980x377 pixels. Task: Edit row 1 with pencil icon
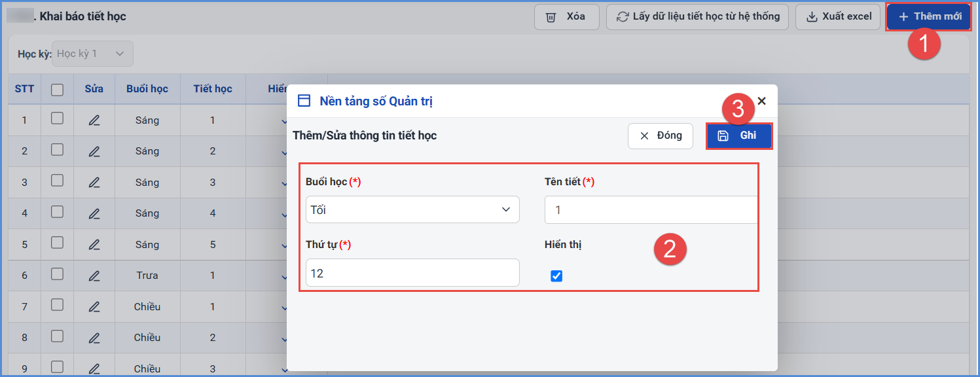point(94,120)
